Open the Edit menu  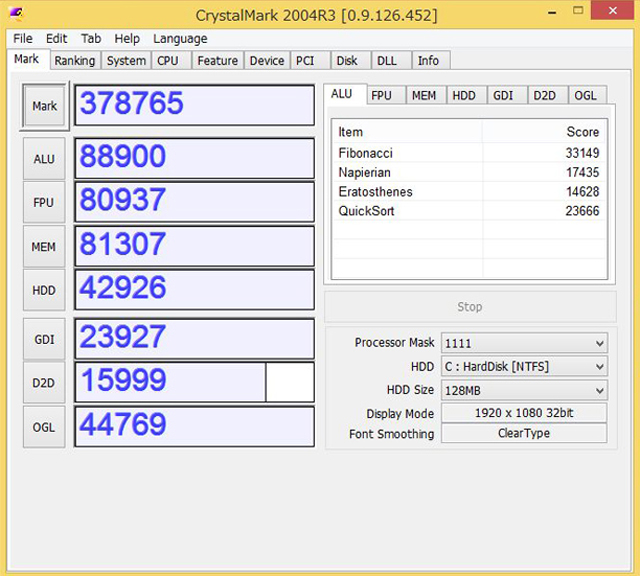click(x=56, y=38)
